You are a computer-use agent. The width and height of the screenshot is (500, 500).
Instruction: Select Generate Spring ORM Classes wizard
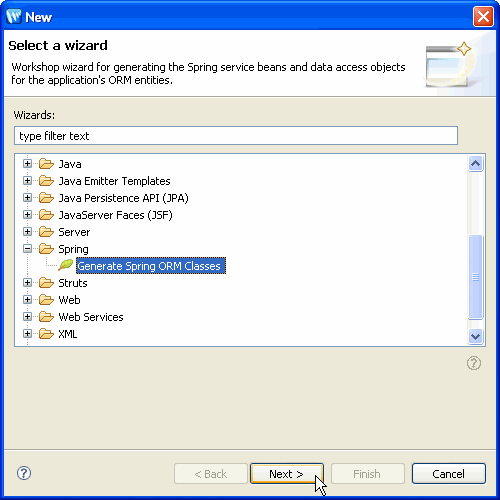pos(151,266)
